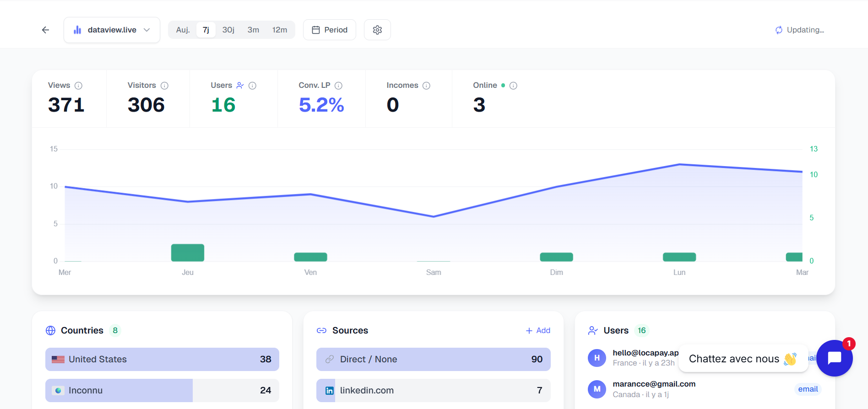
Task: Switch to the 30j time range
Action: point(228,30)
